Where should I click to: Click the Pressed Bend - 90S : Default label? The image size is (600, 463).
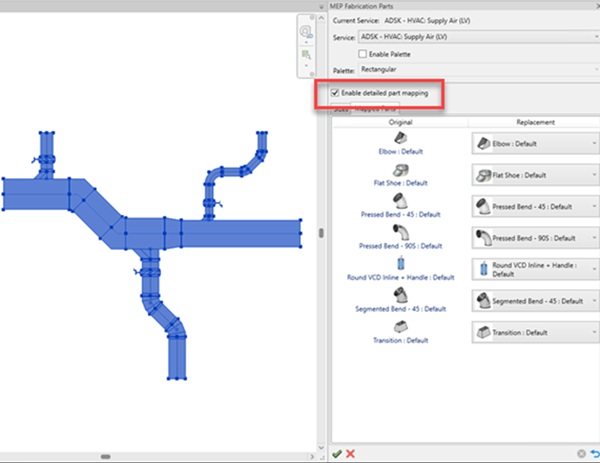[399, 245]
